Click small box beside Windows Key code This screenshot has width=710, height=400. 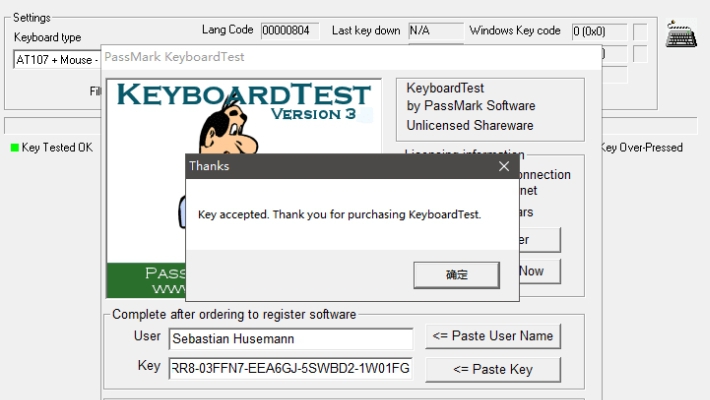[x=640, y=32]
